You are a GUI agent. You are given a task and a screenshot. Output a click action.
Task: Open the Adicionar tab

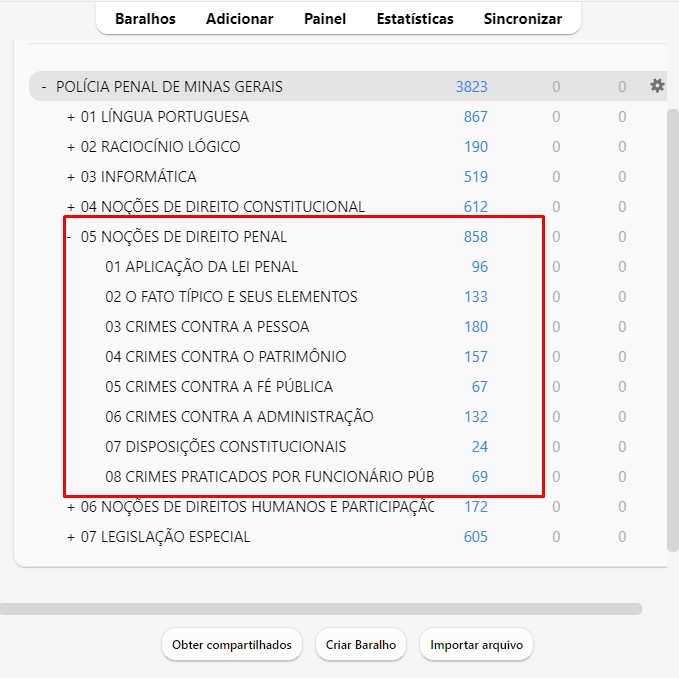tap(239, 19)
